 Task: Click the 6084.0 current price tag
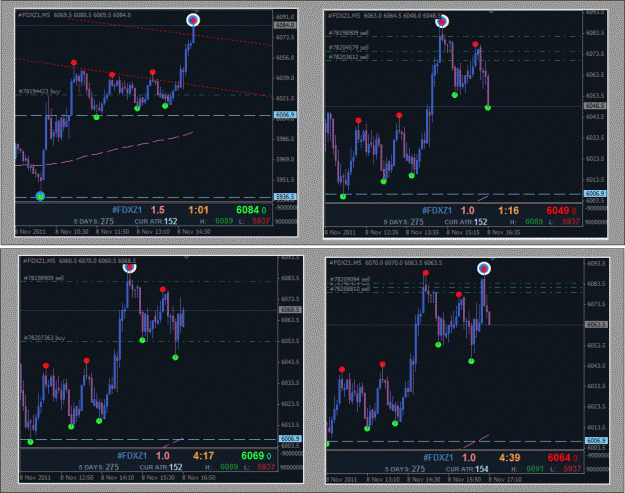click(x=285, y=25)
